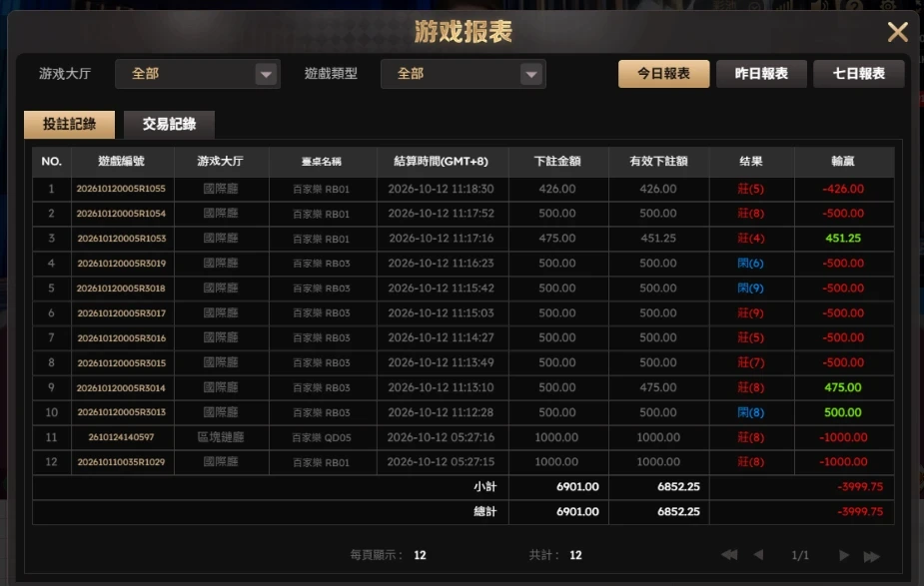Click the 有效下註額 column header
Screen dimensions: 924x586
(x=658, y=162)
